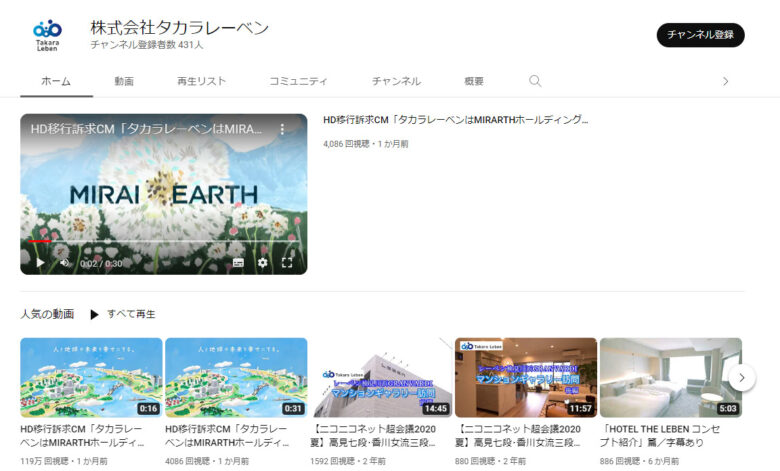
Task: Open video title with 119万 回視聴
Action: tap(83, 436)
